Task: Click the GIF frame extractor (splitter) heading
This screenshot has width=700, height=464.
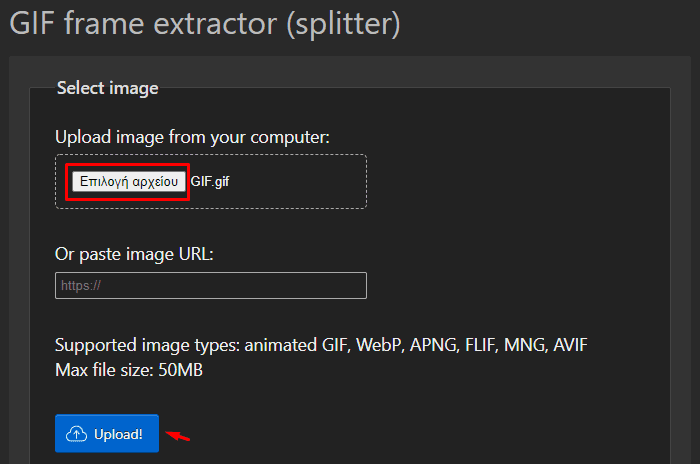Action: point(205,23)
